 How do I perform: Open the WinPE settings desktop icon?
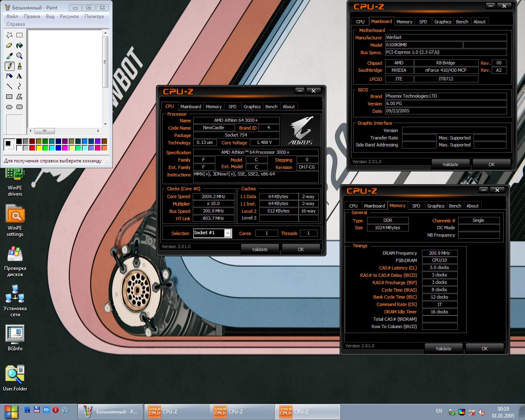click(x=15, y=221)
